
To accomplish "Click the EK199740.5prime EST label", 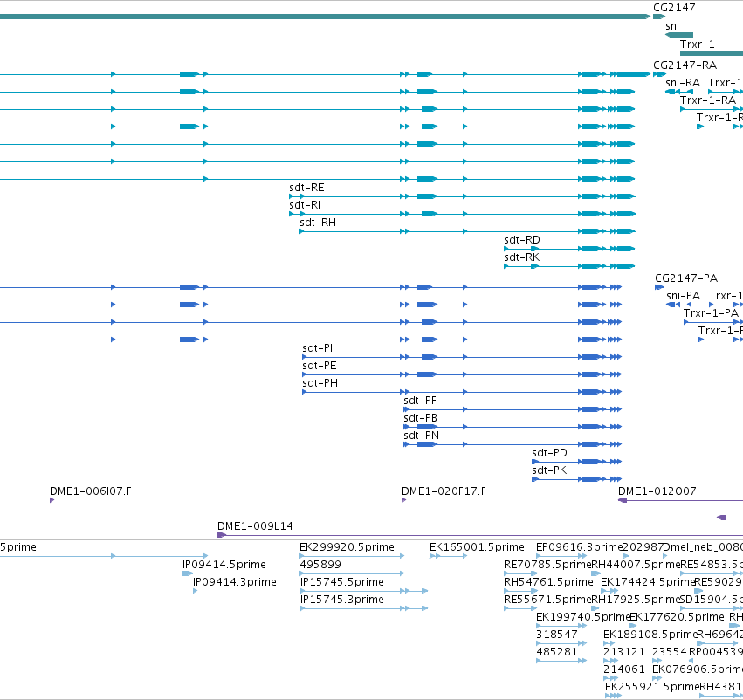I will pyautogui.click(x=582, y=618).
